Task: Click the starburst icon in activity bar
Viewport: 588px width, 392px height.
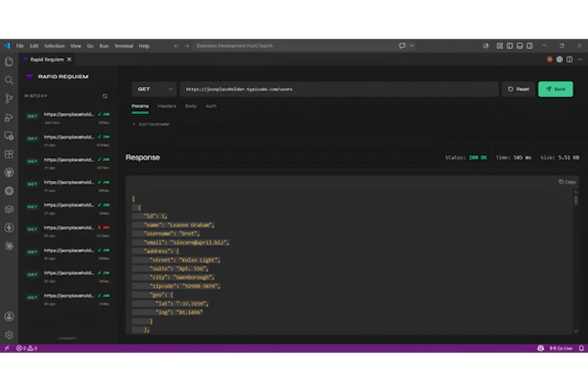Action: (x=9, y=246)
